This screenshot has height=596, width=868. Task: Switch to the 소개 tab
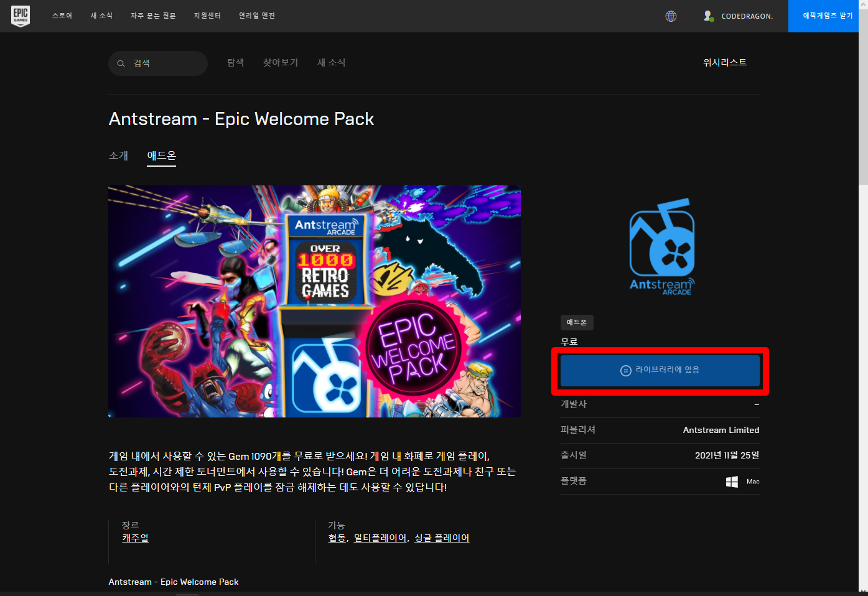point(118,156)
